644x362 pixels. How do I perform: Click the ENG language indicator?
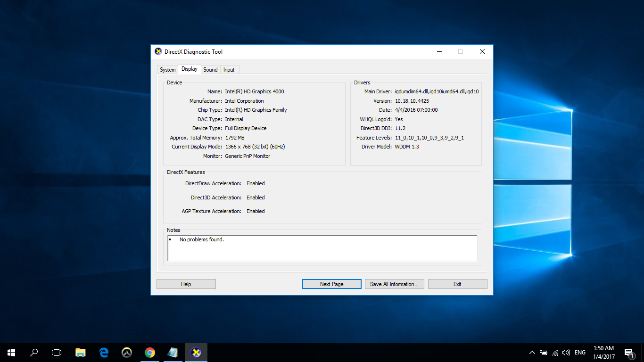[580, 353]
